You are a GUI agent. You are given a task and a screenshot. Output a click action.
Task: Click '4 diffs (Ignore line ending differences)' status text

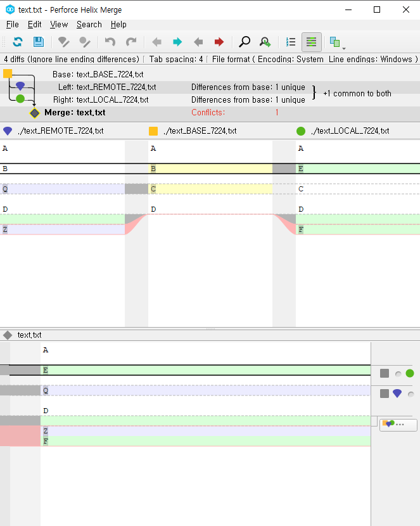[72, 59]
